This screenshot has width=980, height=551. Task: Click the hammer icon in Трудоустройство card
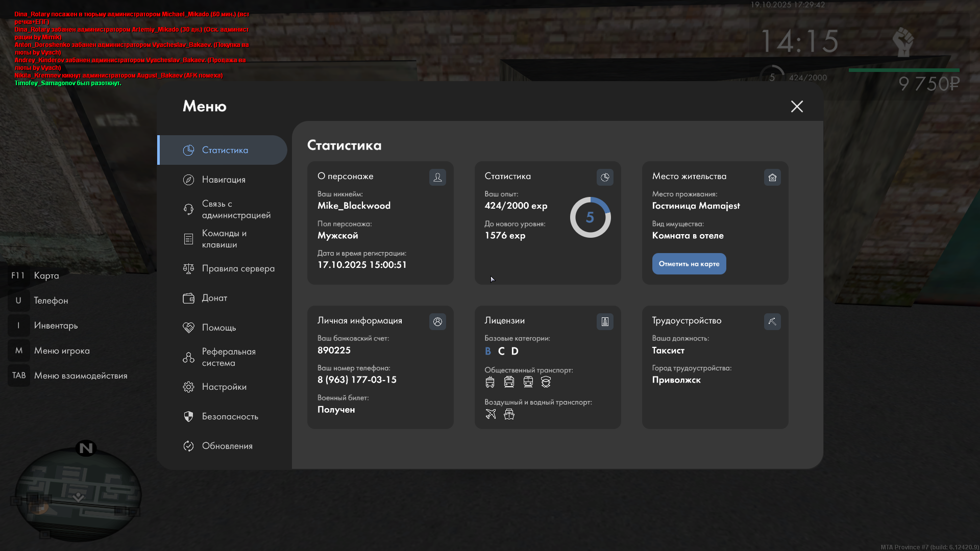pyautogui.click(x=772, y=321)
